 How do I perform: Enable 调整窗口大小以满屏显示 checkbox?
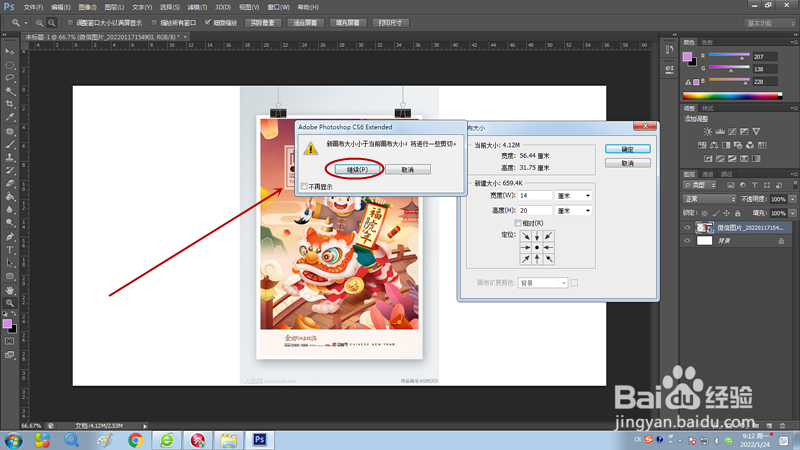point(70,23)
